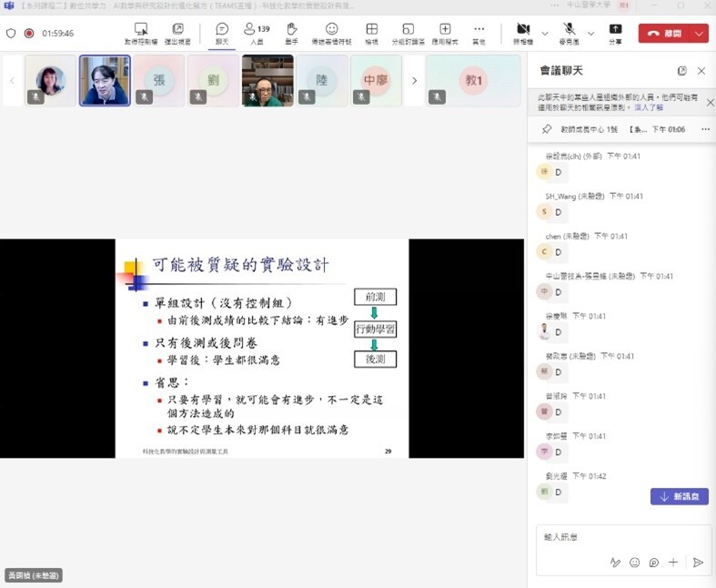Open the 人員 participants panel
The height and width of the screenshot is (588, 716).
click(x=257, y=33)
